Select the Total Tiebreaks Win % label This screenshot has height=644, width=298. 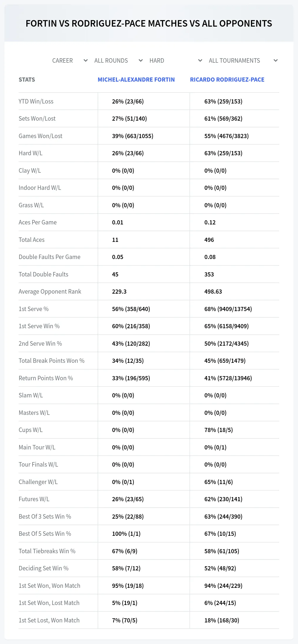coord(47,551)
